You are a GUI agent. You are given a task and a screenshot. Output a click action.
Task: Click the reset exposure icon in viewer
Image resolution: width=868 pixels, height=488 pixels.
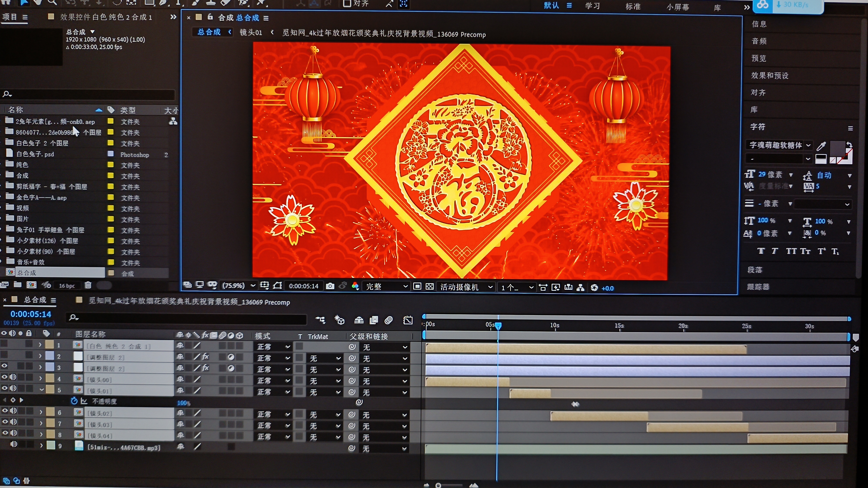pyautogui.click(x=594, y=288)
